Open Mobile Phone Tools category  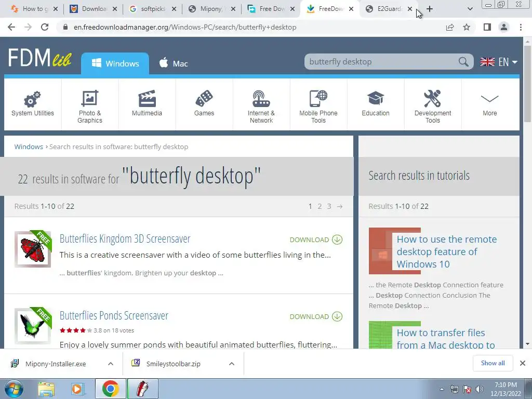pos(318,104)
